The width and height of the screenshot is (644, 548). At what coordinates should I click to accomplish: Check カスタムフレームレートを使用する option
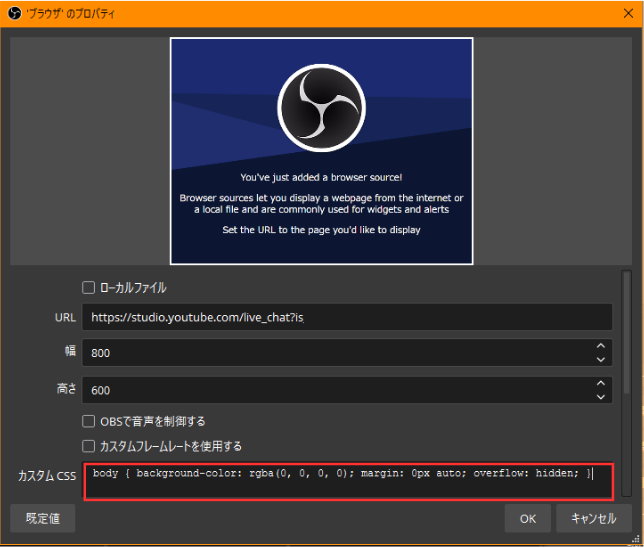point(88,446)
